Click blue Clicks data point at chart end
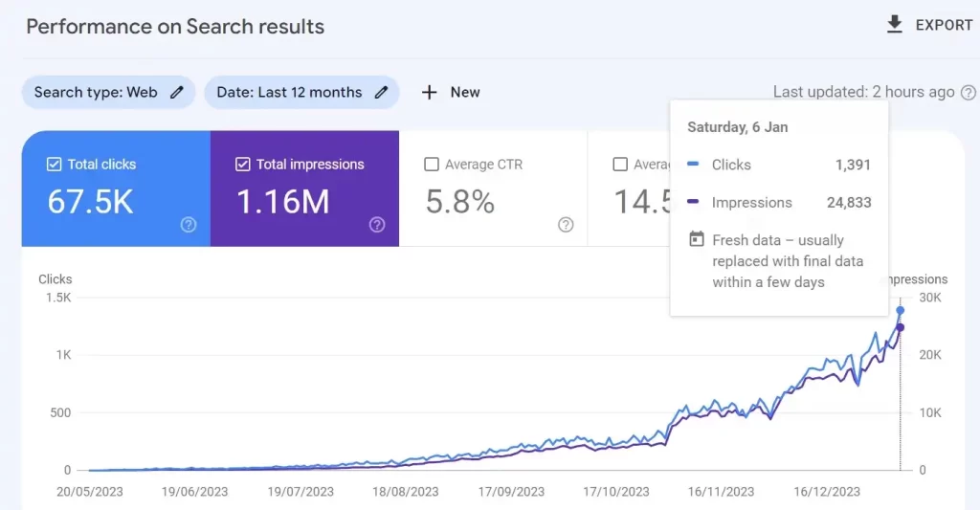This screenshot has height=510, width=980. pyautogui.click(x=900, y=310)
